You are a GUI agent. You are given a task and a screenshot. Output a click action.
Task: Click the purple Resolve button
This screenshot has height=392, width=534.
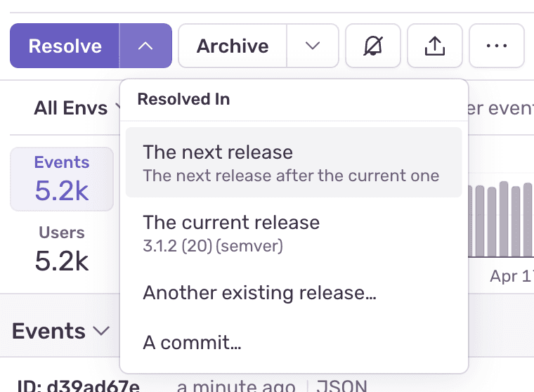(65, 46)
